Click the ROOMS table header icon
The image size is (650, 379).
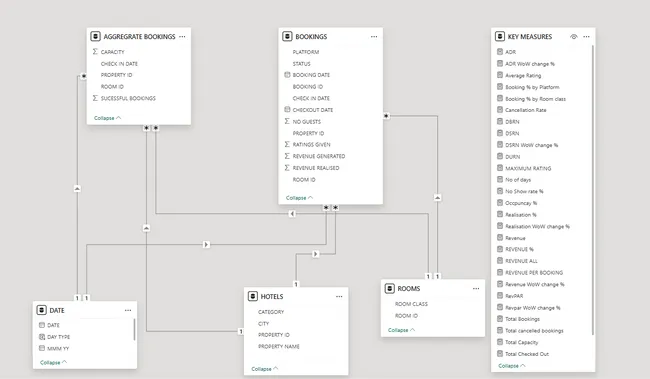click(x=390, y=289)
